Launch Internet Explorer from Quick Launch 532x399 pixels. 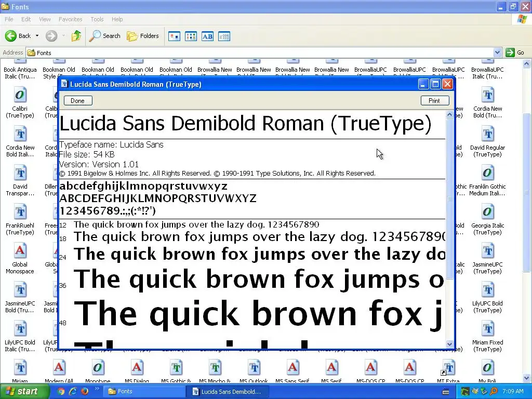pyautogui.click(x=73, y=392)
